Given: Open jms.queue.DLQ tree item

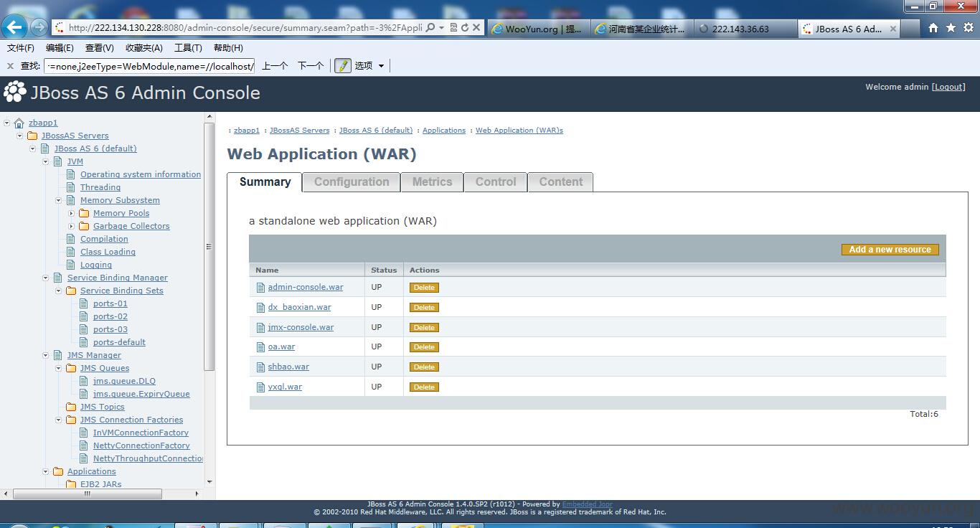Looking at the screenshot, I should pos(124,381).
